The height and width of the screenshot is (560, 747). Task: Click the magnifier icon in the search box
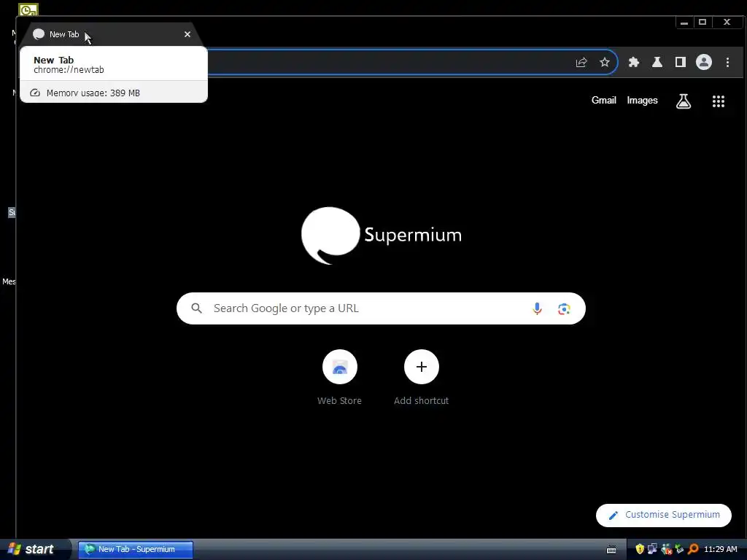(196, 308)
